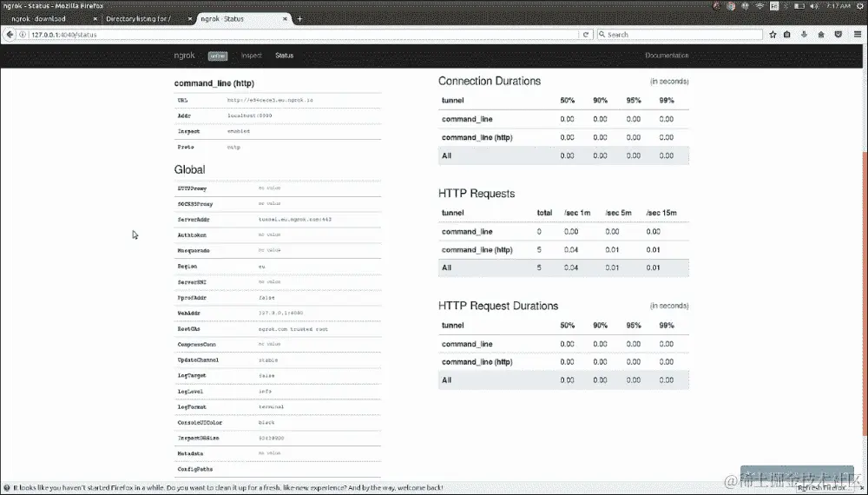Click the 'ConfigPaths' row label
868x495 pixels.
tap(194, 469)
